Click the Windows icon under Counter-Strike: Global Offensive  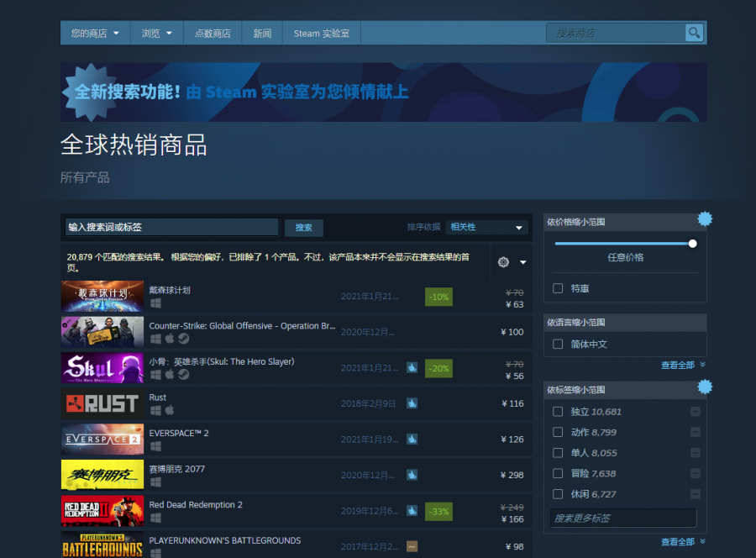tap(155, 339)
